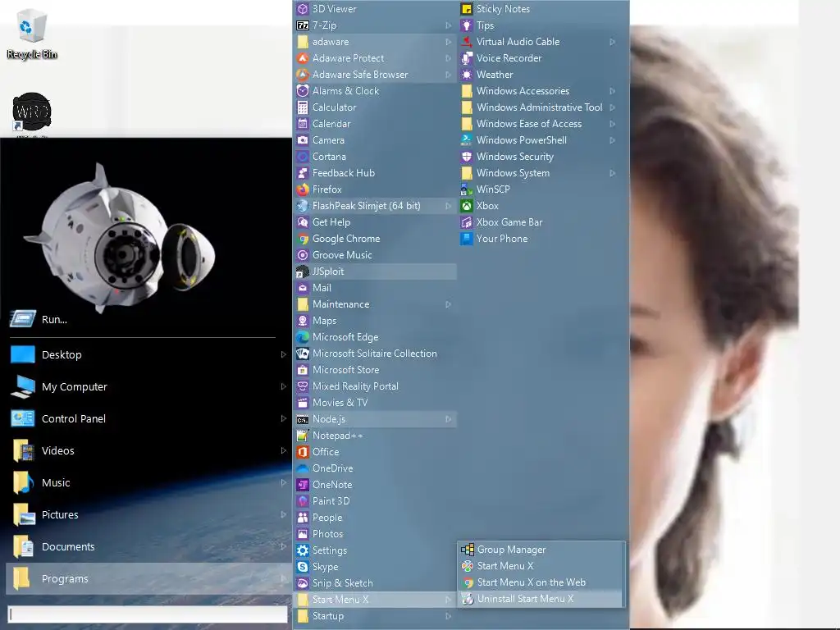Open Microsoft Solitaire Collection

point(375,354)
